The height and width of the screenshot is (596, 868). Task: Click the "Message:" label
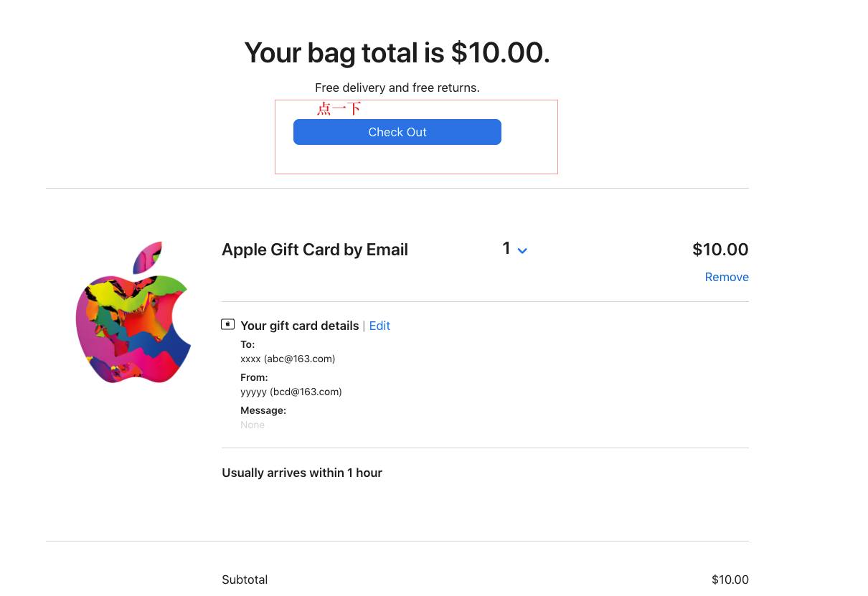[263, 410]
